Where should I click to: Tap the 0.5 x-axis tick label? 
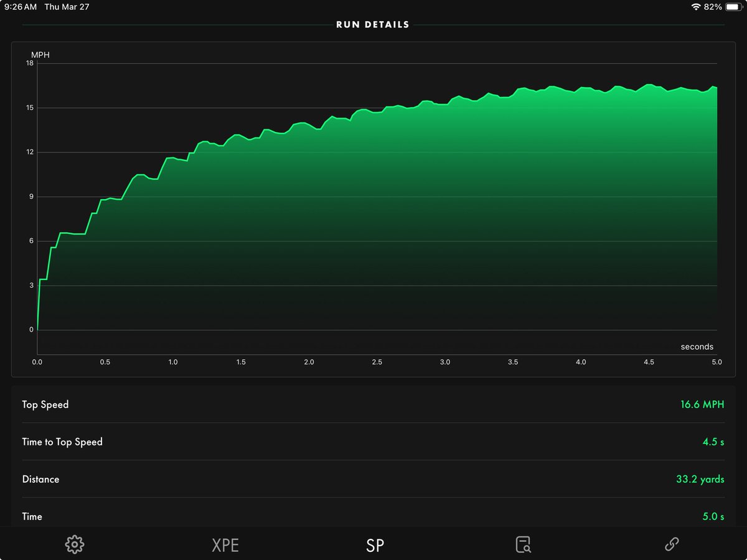(105, 362)
